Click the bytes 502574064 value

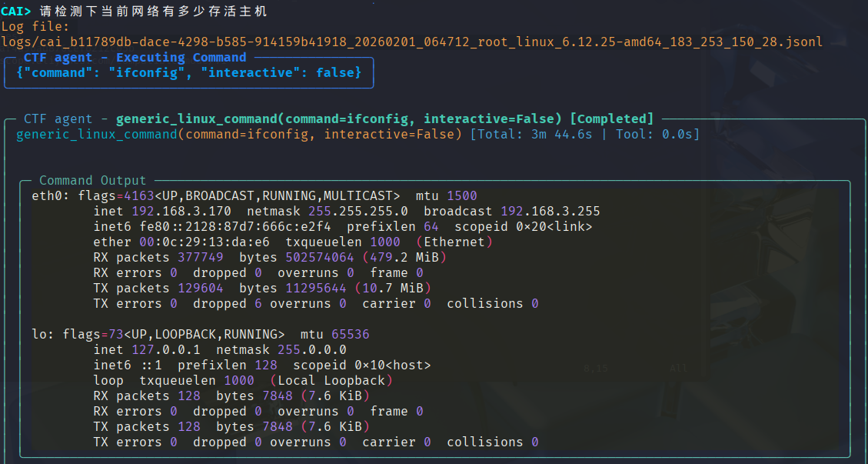click(x=320, y=257)
